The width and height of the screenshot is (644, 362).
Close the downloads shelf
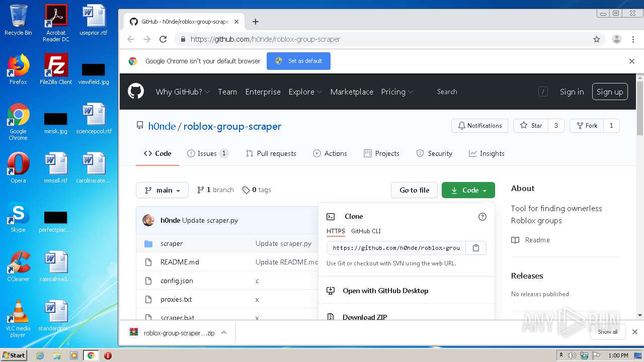[x=635, y=332]
